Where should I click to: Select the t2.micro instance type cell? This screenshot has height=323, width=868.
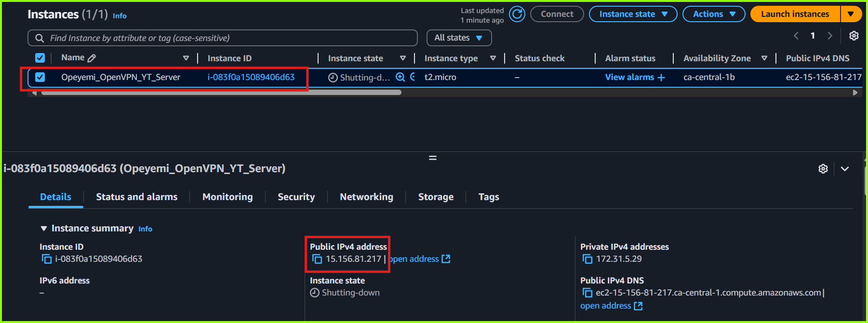[x=440, y=77]
